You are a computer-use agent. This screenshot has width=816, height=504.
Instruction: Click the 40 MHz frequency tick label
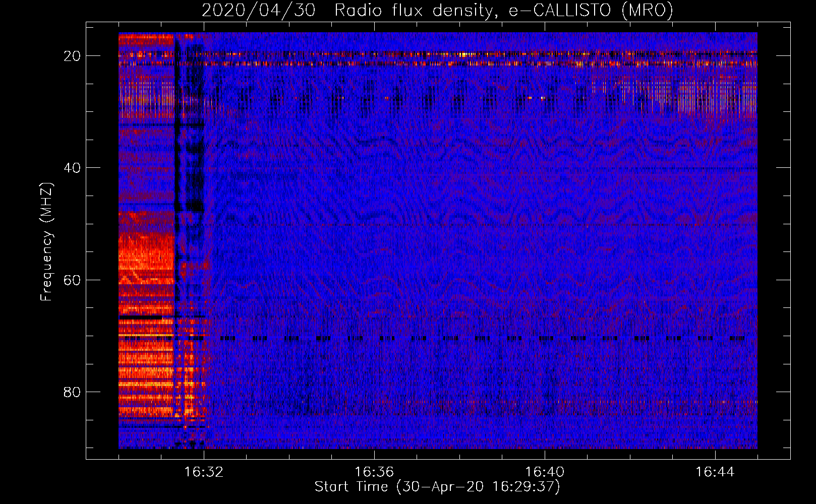73,168
